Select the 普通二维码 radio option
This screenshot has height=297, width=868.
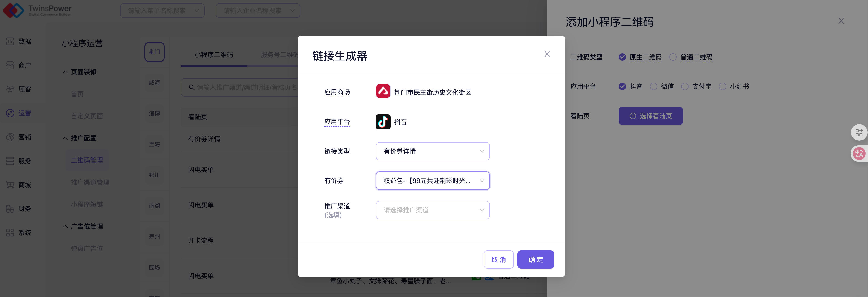coord(673,57)
